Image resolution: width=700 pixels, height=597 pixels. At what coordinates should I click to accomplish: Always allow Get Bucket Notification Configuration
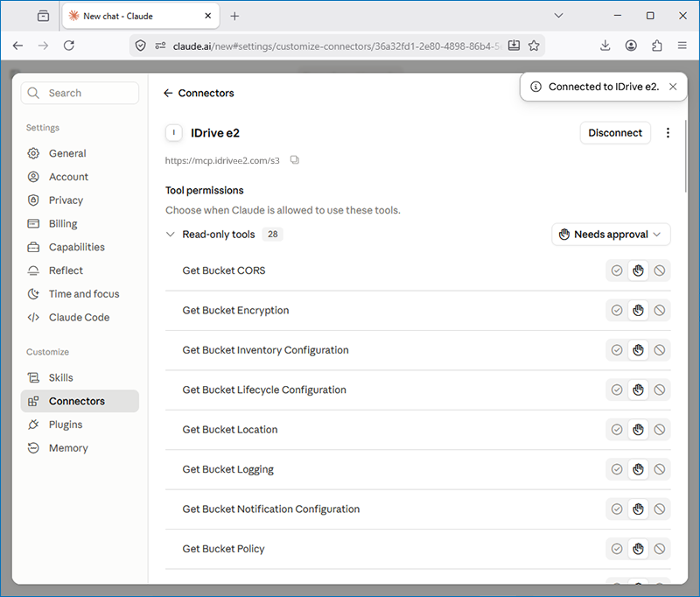click(x=617, y=509)
